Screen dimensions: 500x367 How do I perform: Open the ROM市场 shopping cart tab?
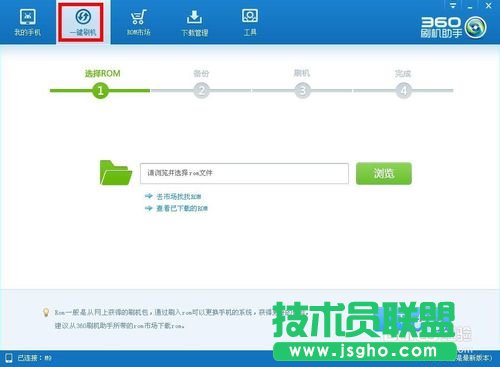138,23
